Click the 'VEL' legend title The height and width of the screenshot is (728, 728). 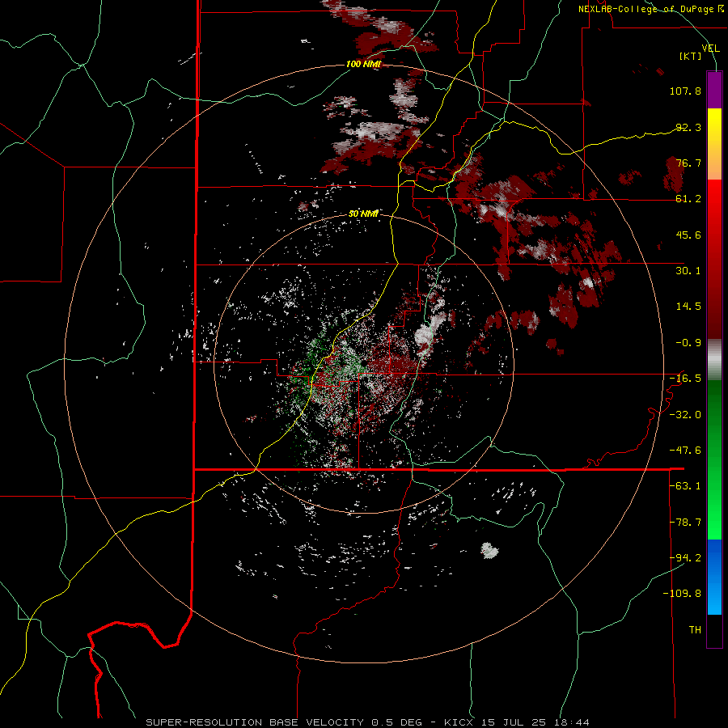710,49
